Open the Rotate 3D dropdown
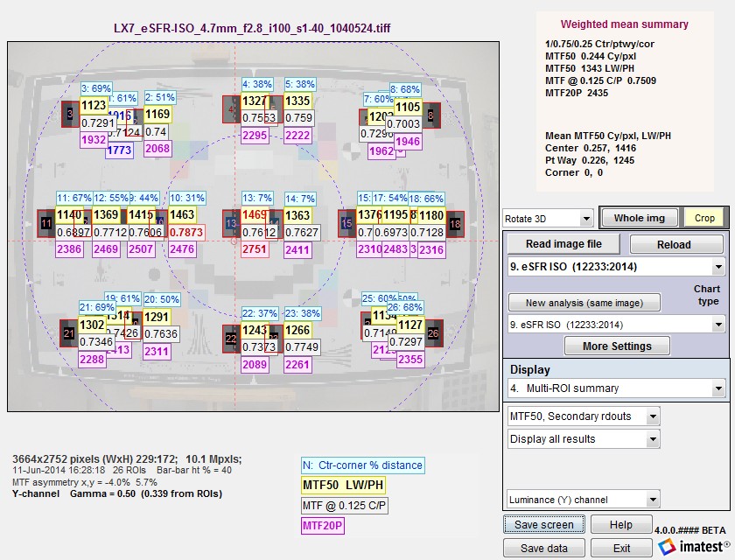The width and height of the screenshot is (735, 560). coord(548,219)
